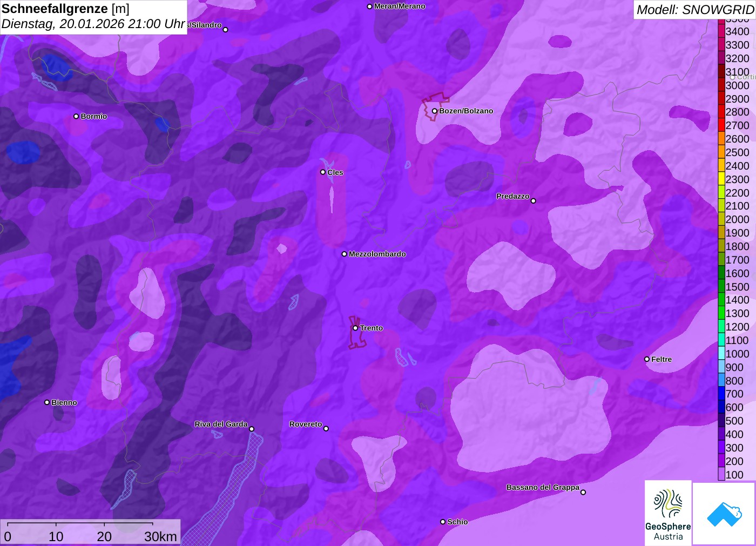Click the Modell: SNOWGRID label

[x=695, y=10]
